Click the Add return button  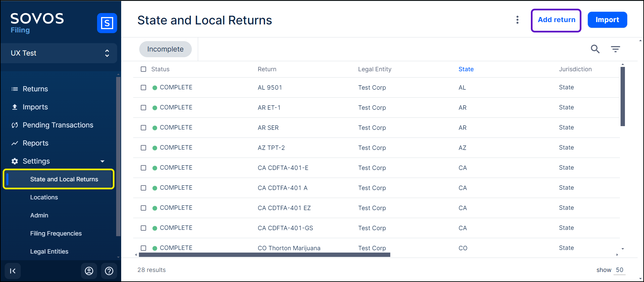tap(556, 20)
